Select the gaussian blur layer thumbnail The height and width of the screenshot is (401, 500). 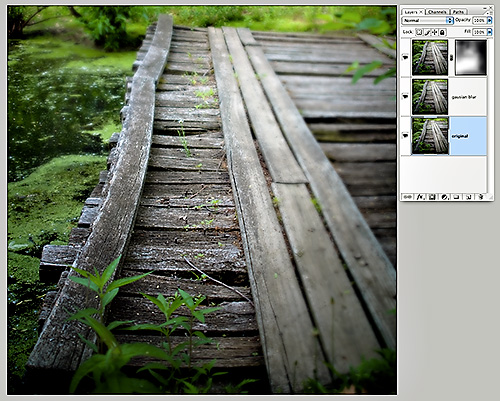click(430, 97)
